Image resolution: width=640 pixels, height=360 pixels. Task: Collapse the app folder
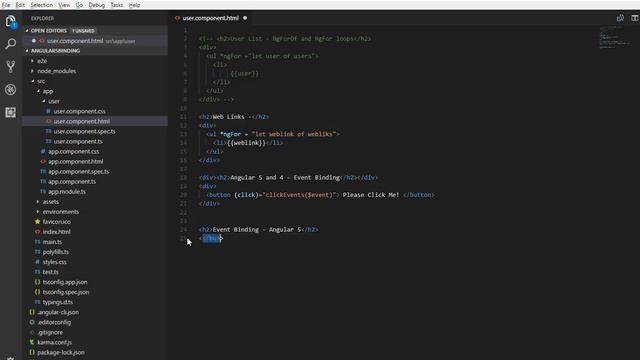coord(47,91)
